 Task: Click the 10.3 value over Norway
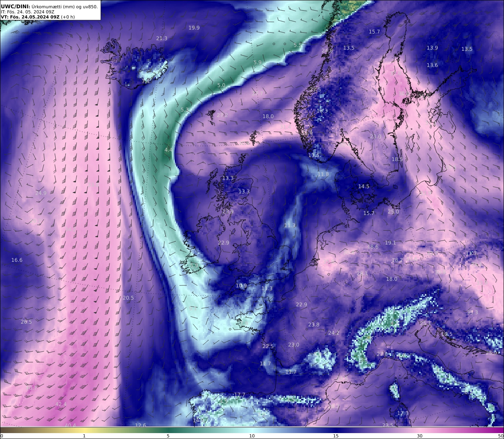[322, 111]
